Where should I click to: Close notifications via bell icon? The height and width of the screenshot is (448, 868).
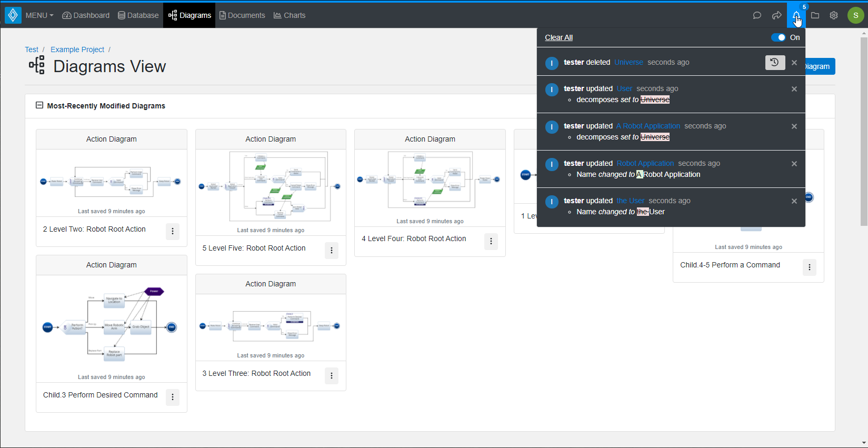(x=796, y=15)
